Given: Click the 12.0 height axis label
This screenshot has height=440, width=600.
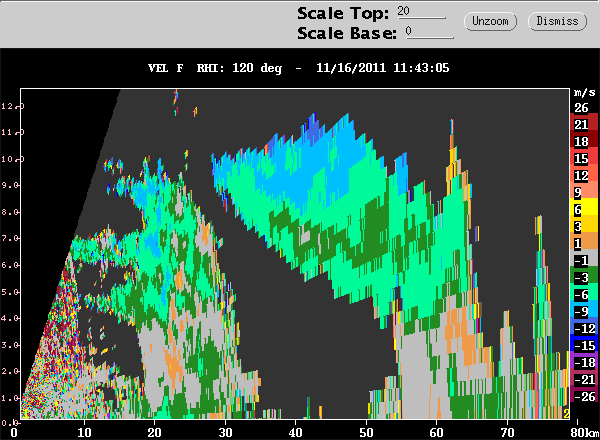Looking at the screenshot, I should (x=12, y=106).
